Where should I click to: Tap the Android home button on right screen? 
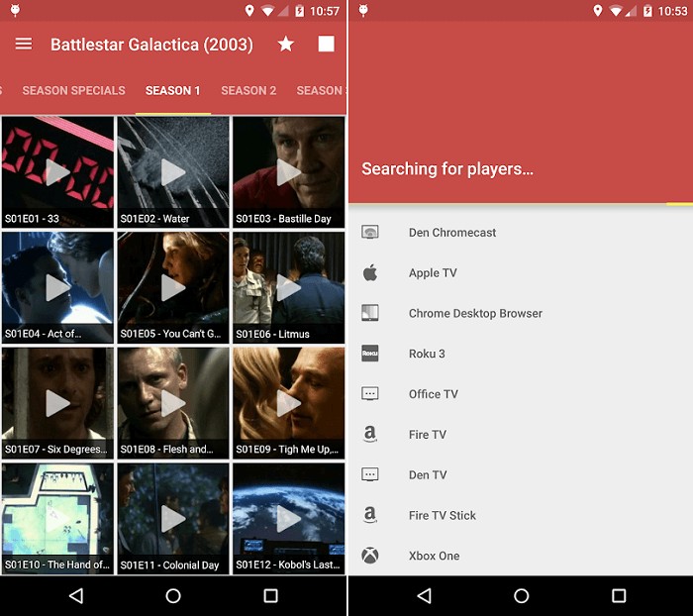point(522,595)
